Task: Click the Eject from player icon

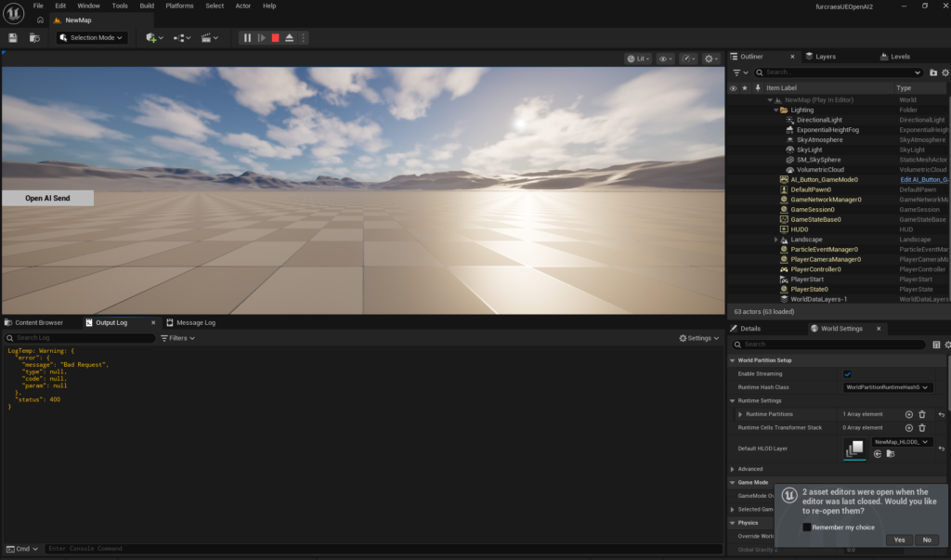Action: (290, 38)
